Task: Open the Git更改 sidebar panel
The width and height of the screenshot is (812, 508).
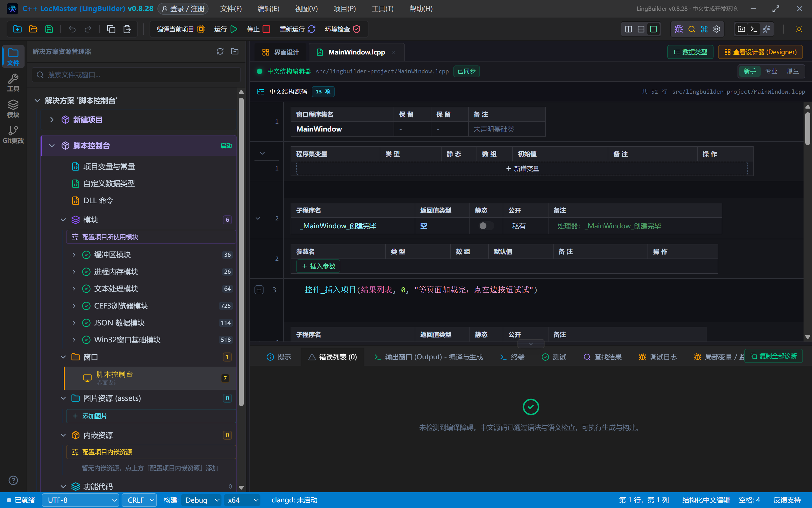Action: click(13, 134)
